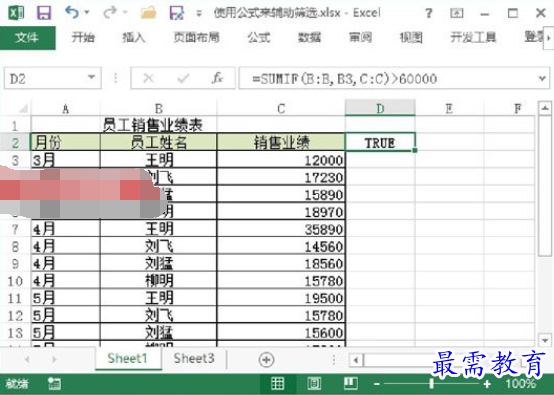Open Insert Function fx dialog
This screenshot has width=554, height=395.
(x=217, y=78)
